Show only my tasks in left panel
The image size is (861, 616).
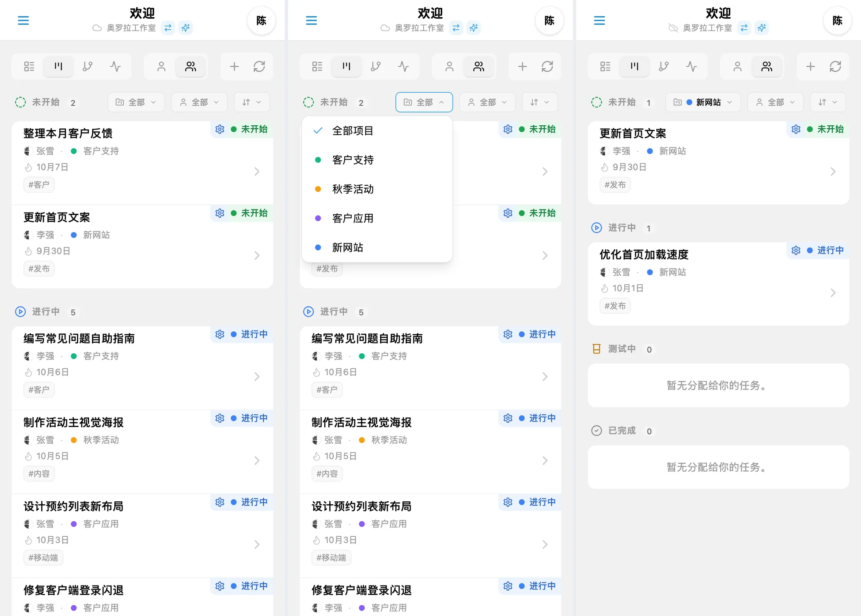point(161,66)
